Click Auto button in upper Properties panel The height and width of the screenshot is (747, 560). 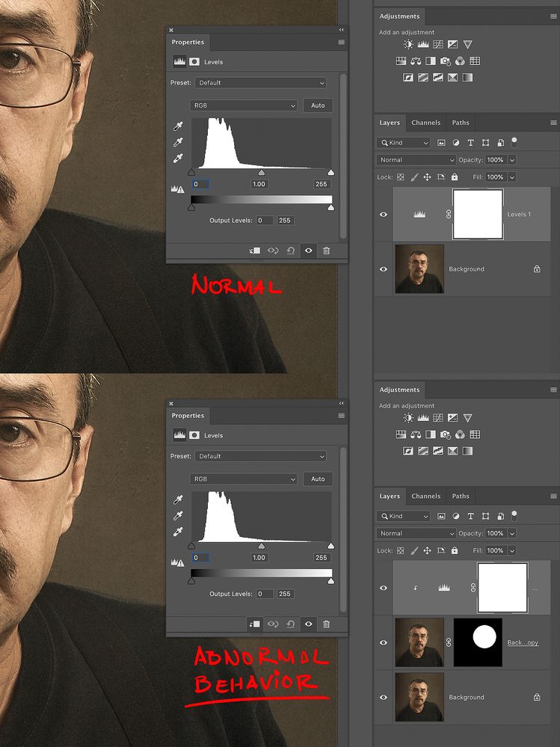pyautogui.click(x=318, y=105)
